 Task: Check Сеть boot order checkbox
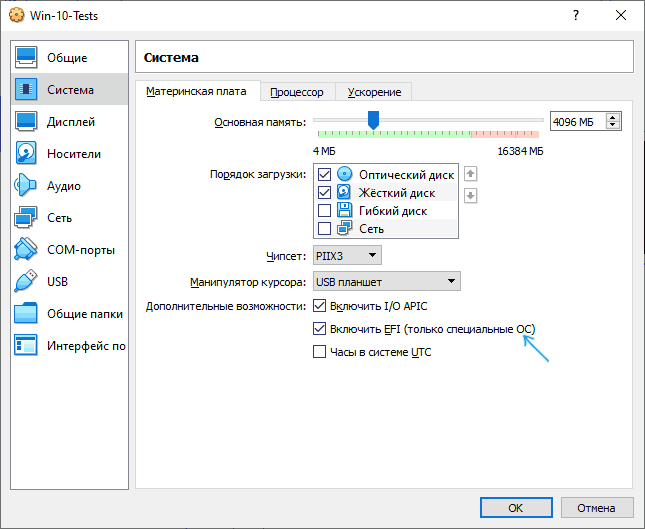point(324,228)
